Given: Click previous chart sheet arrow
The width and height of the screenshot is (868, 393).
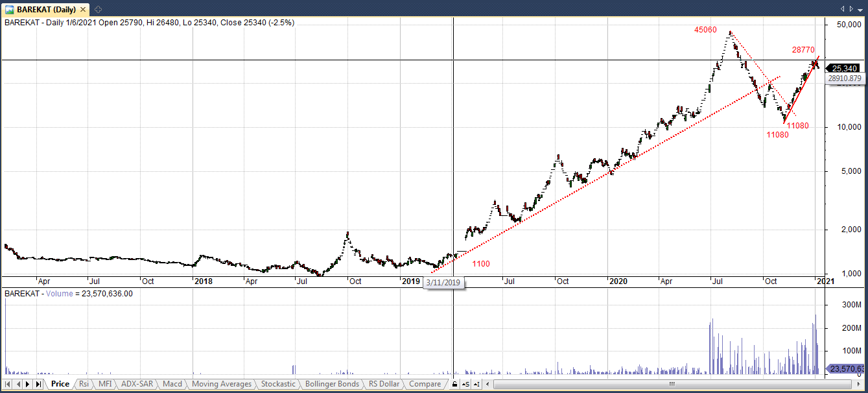Looking at the screenshot, I should click(x=18, y=384).
